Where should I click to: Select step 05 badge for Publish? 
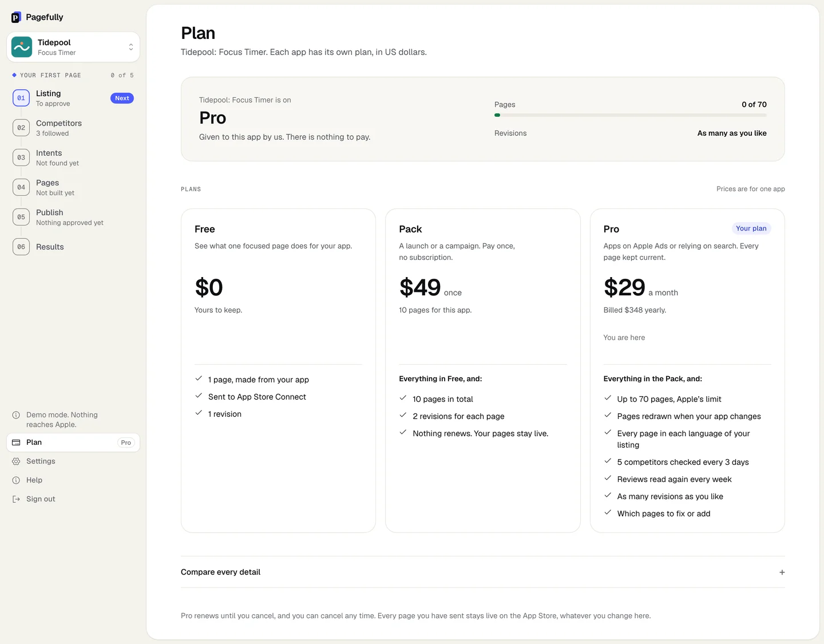21,217
